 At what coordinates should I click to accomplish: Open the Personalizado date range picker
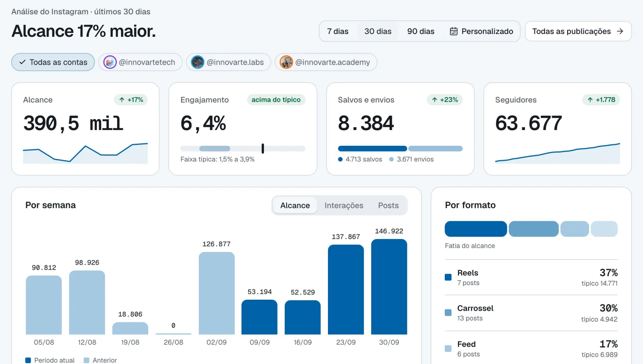pyautogui.click(x=481, y=31)
